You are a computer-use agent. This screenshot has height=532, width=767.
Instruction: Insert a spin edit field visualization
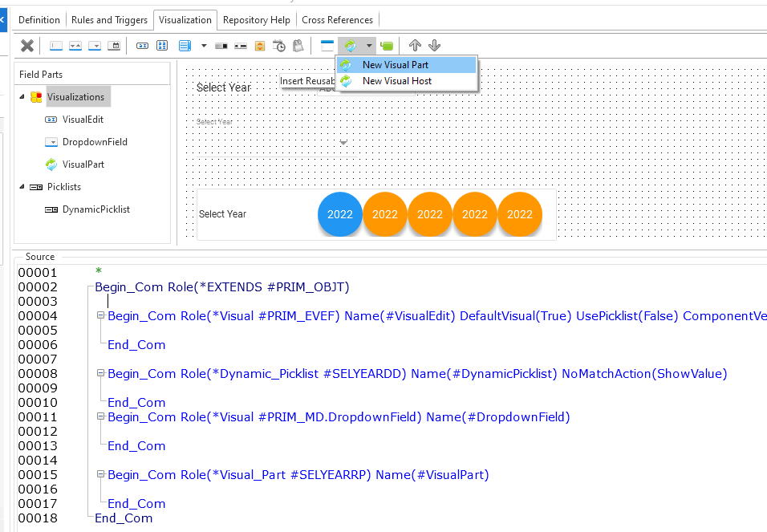coord(75,46)
